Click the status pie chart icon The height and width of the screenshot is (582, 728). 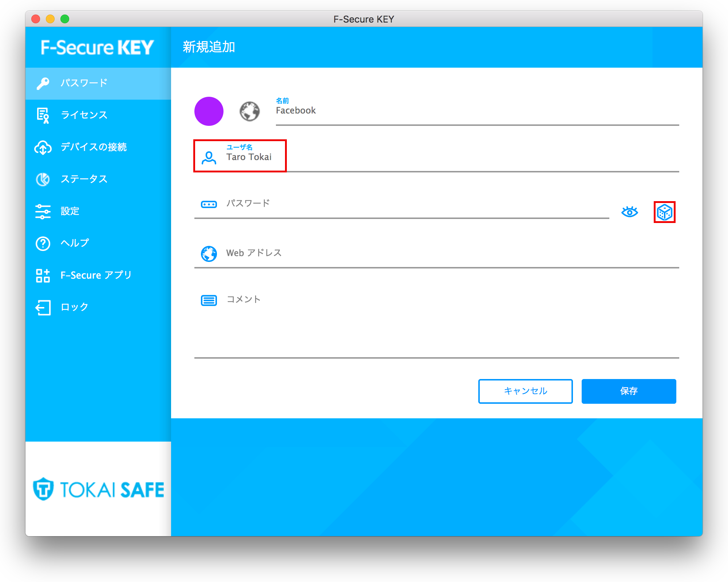click(43, 179)
